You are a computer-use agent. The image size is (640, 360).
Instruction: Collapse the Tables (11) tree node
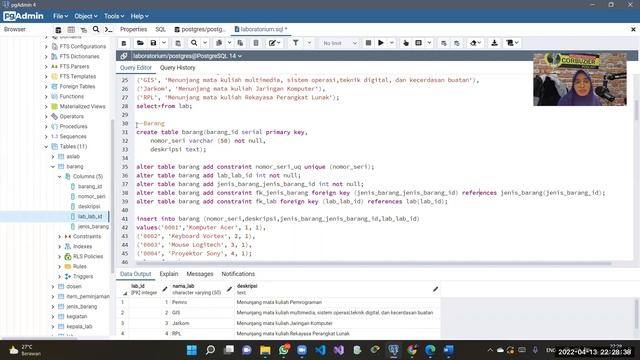point(46,147)
